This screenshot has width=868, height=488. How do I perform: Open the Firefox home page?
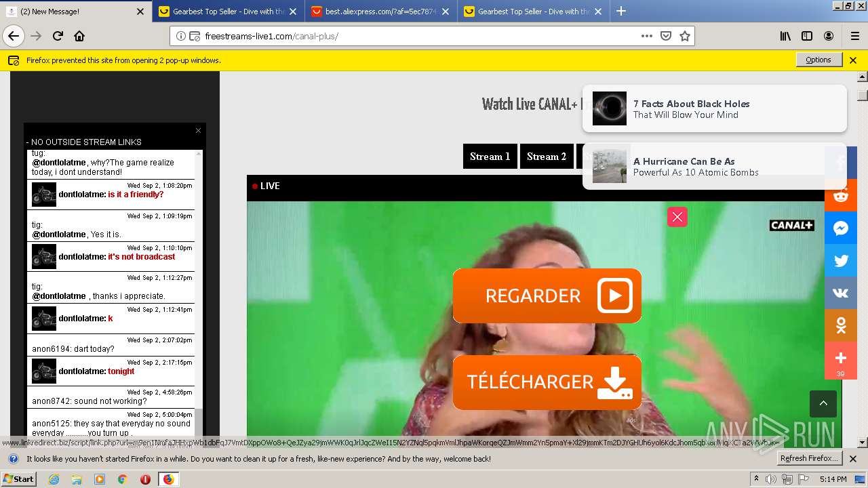click(x=79, y=36)
